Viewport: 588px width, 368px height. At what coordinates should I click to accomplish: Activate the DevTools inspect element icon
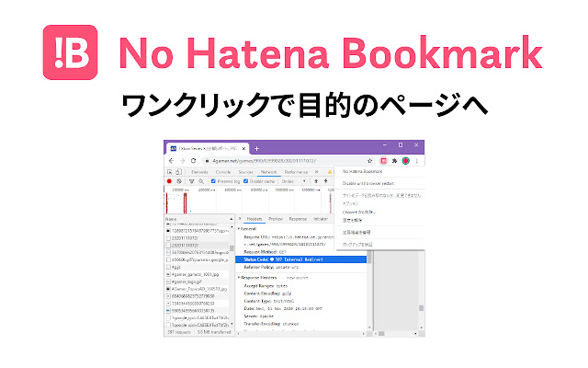(169, 172)
